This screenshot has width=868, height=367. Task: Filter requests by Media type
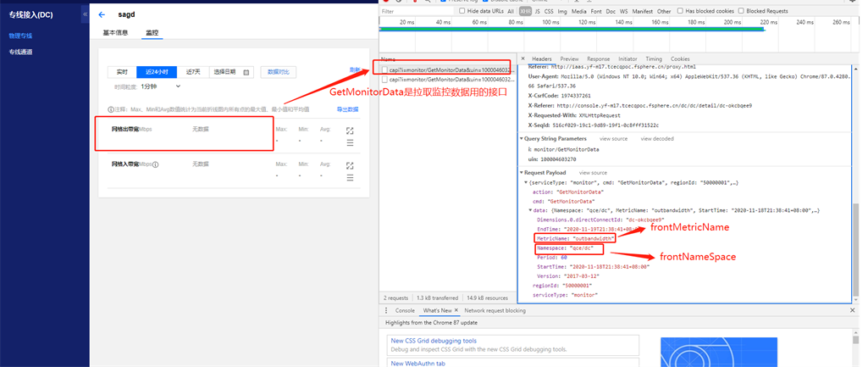coord(579,11)
